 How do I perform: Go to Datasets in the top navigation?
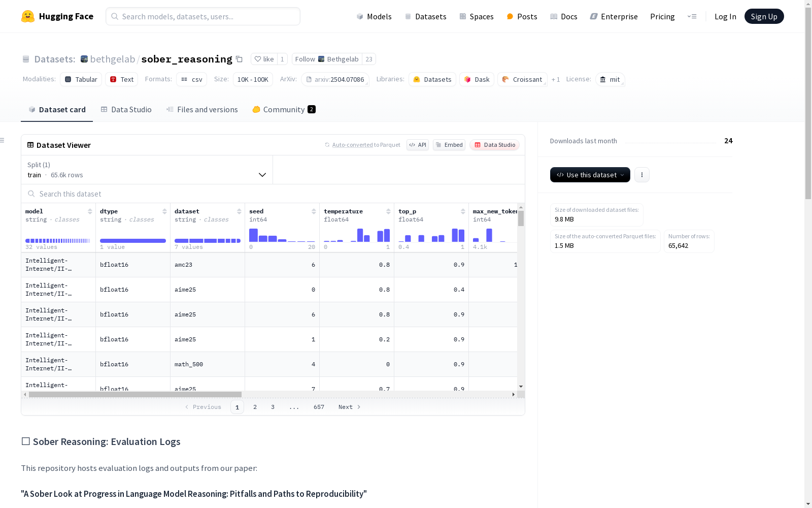click(x=425, y=16)
